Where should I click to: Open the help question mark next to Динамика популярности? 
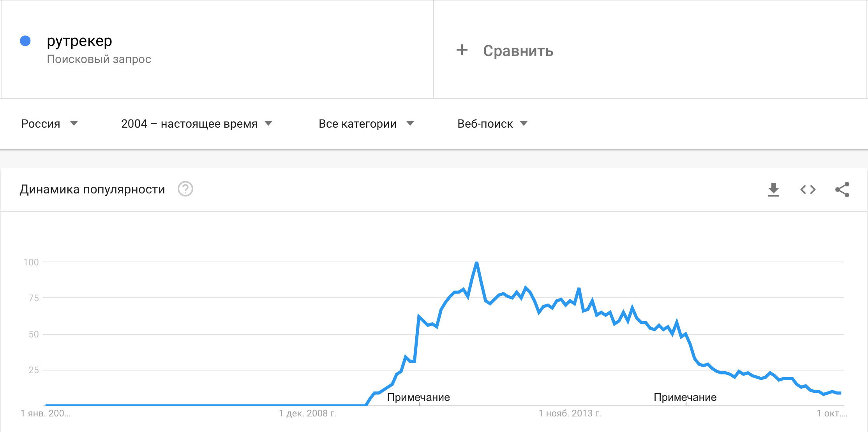click(x=185, y=189)
